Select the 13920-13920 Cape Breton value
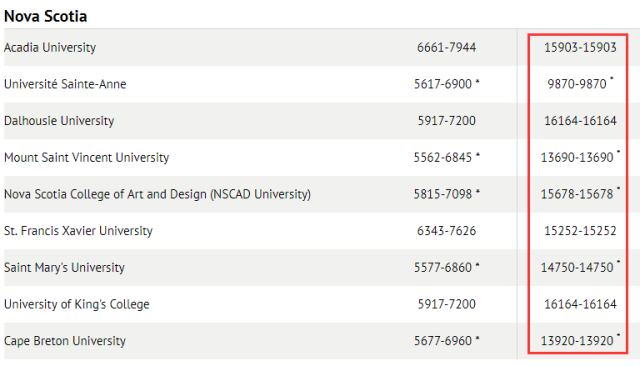This screenshot has height=366, width=640. tap(577, 341)
